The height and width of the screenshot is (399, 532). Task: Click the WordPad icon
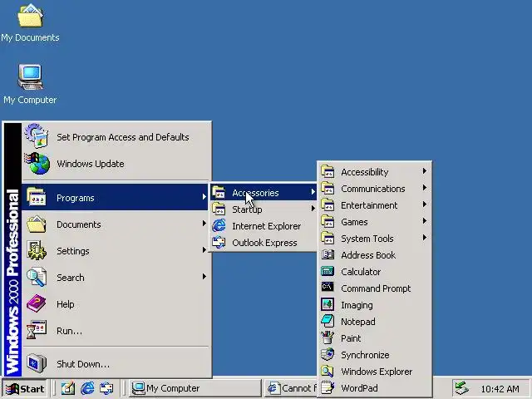point(328,387)
